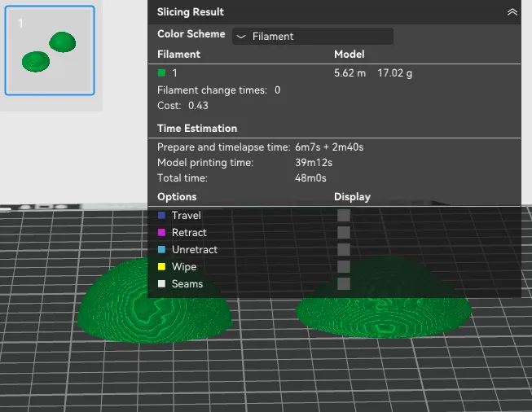Select the left green dome model
The image size is (532, 412).
point(153,305)
